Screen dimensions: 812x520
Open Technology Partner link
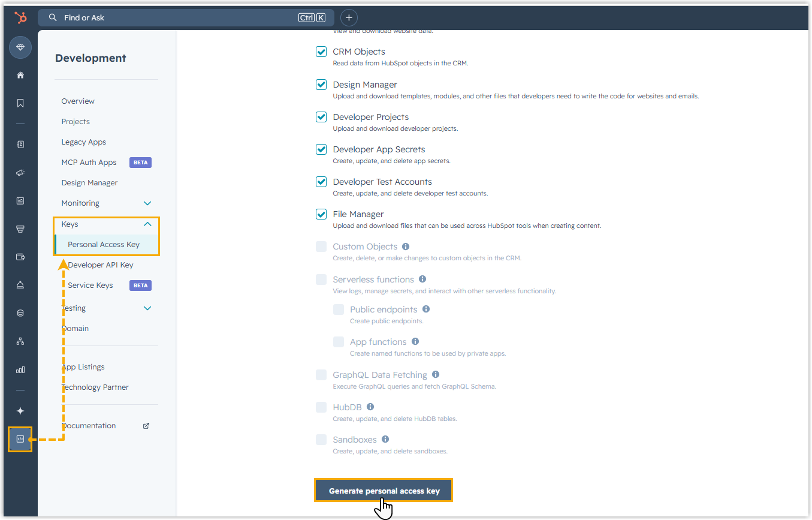coord(95,387)
